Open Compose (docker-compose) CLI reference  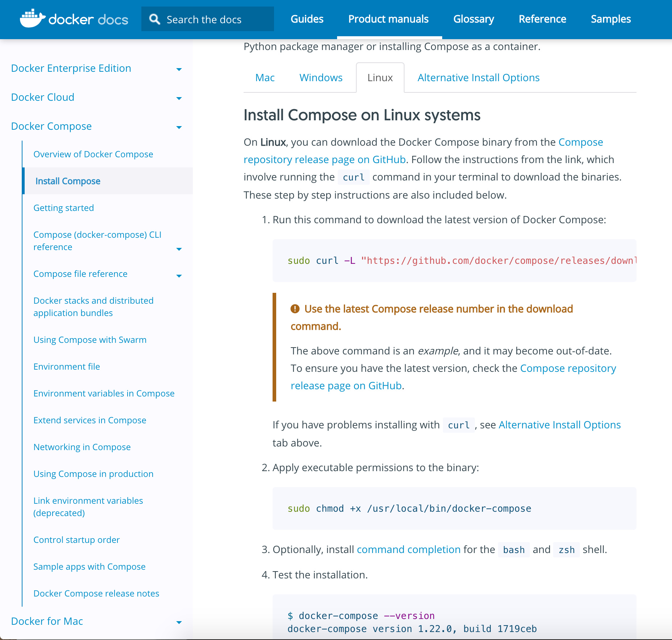pos(97,241)
